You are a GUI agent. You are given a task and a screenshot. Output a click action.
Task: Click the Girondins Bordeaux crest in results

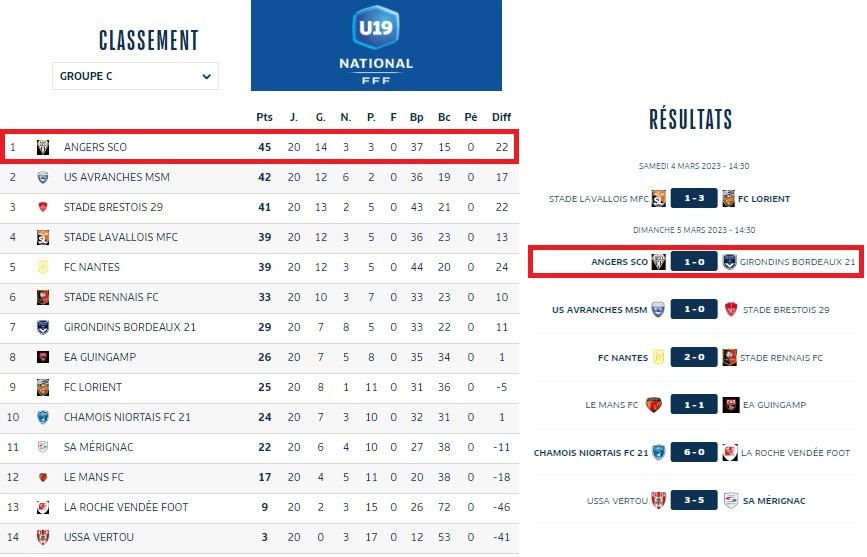730,262
